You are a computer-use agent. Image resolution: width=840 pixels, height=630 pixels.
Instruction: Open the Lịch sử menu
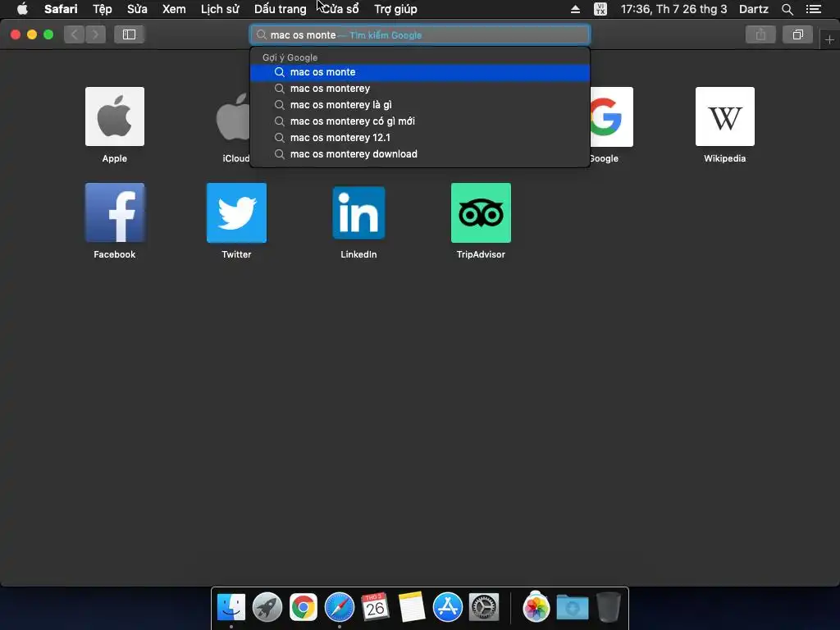(220, 9)
